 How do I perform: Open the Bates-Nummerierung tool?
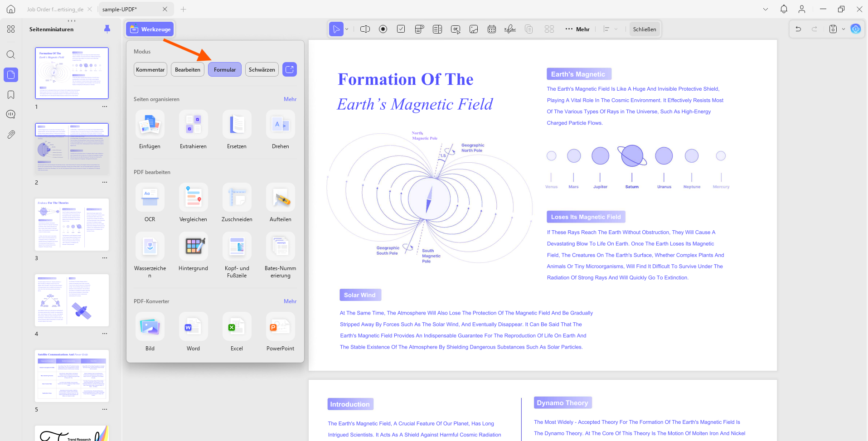[281, 255]
